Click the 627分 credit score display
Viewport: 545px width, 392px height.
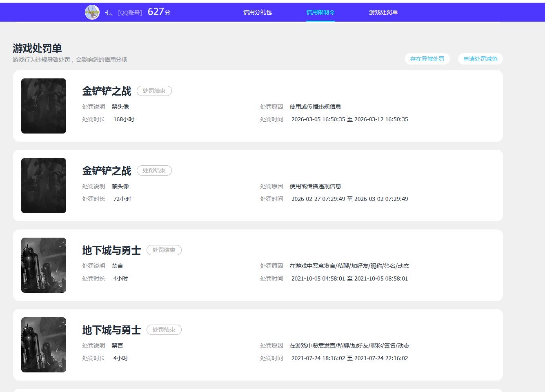coord(158,12)
